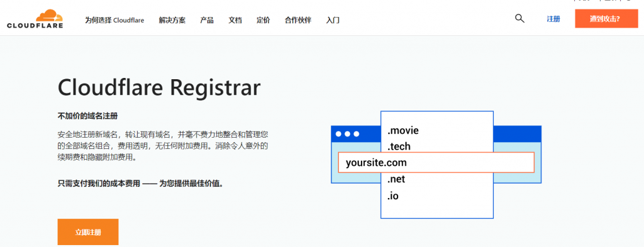This screenshot has width=644, height=247.
Task: Click the .tech domain text
Action: (399, 146)
